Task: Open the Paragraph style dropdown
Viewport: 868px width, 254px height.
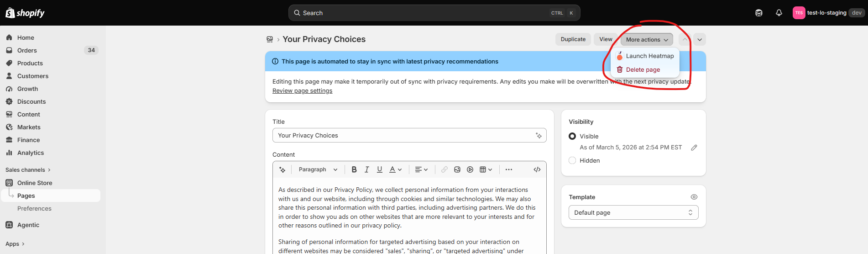Action: click(x=318, y=169)
